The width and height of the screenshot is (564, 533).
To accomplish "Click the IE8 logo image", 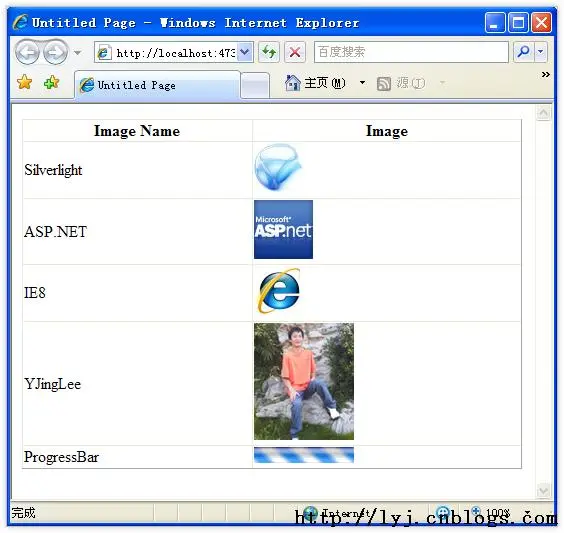I will 279,291.
